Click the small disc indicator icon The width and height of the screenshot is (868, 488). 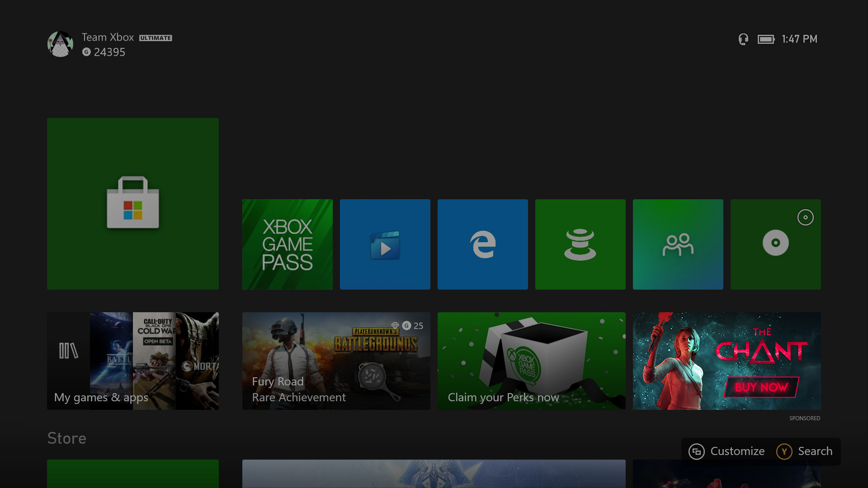805,217
